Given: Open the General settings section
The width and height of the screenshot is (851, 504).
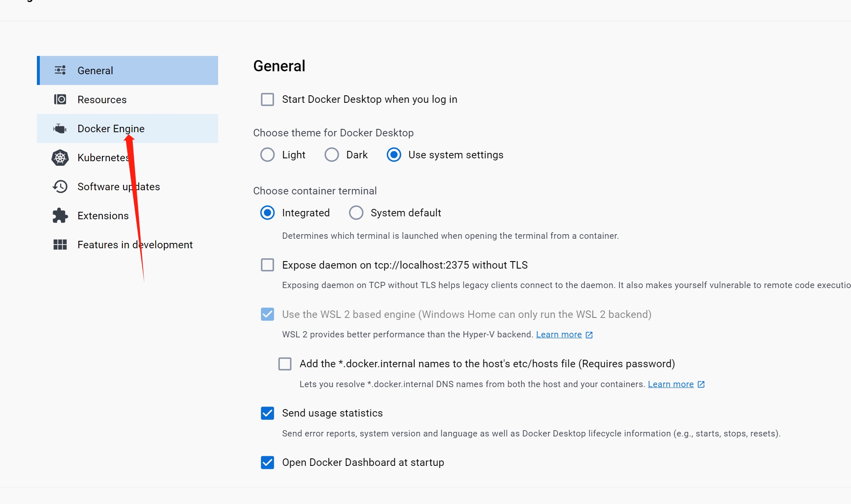Looking at the screenshot, I should [x=127, y=70].
